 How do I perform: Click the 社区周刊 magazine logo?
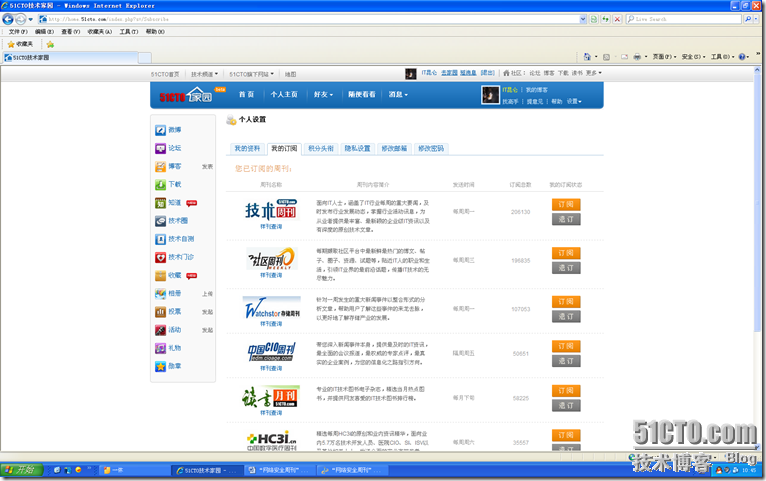point(271,259)
